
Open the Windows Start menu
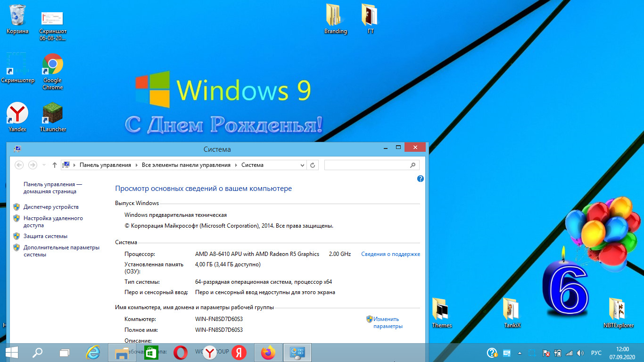[11, 352]
